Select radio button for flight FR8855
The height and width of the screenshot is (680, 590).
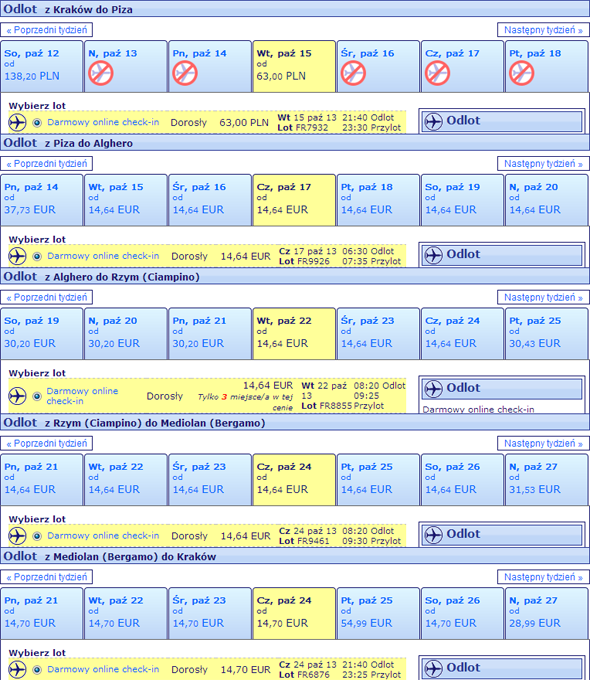pos(37,396)
